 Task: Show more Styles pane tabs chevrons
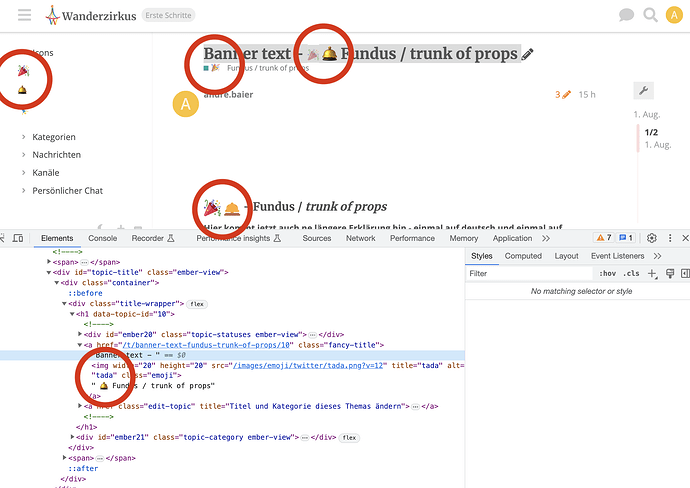pos(657,256)
